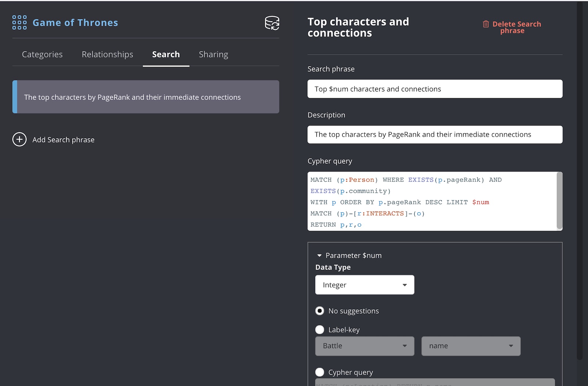The height and width of the screenshot is (386, 588).
Task: Click the trash icon for Delete Search phrase
Action: pyautogui.click(x=486, y=24)
